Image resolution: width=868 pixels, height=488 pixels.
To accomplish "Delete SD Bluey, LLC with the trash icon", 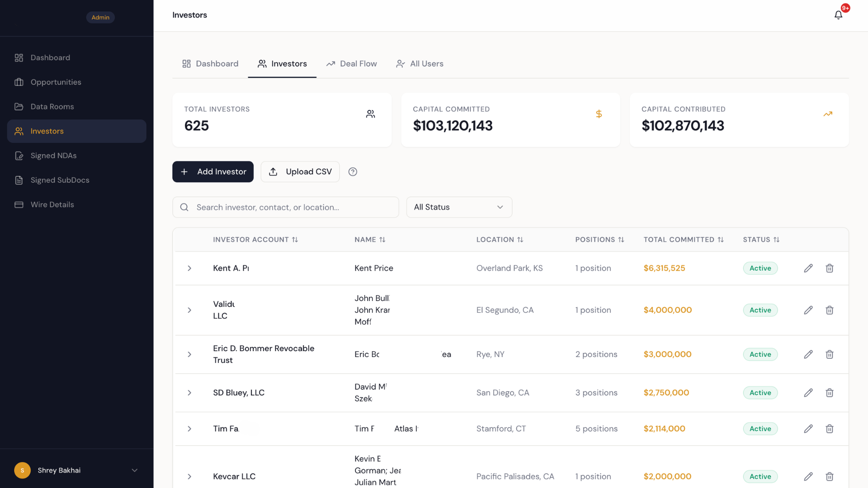I will click(830, 393).
